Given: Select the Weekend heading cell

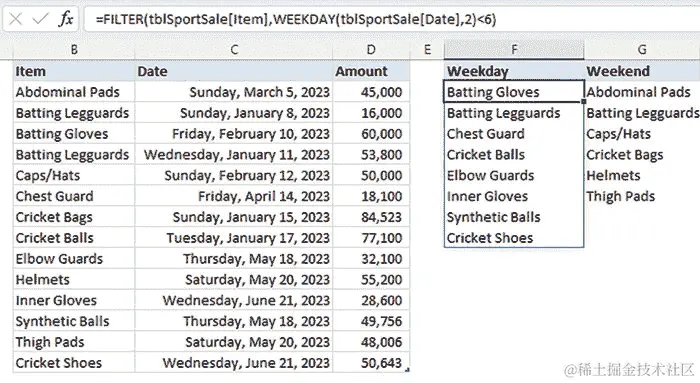Looking at the screenshot, I should click(x=642, y=71).
